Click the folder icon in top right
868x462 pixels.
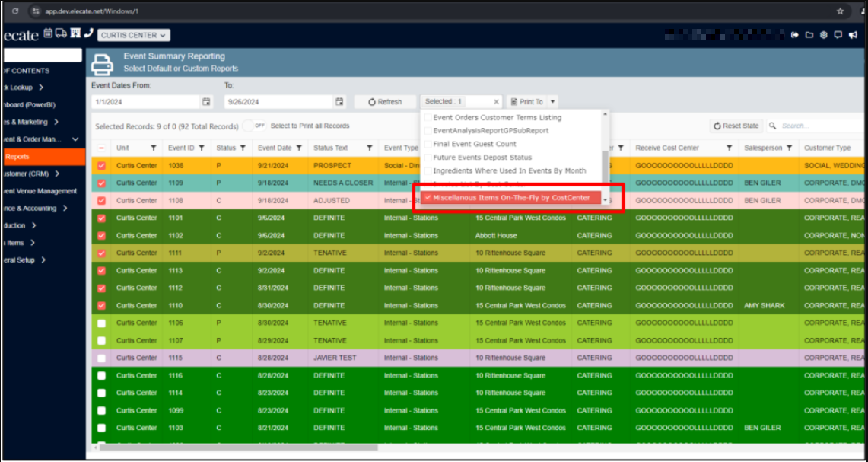point(809,35)
